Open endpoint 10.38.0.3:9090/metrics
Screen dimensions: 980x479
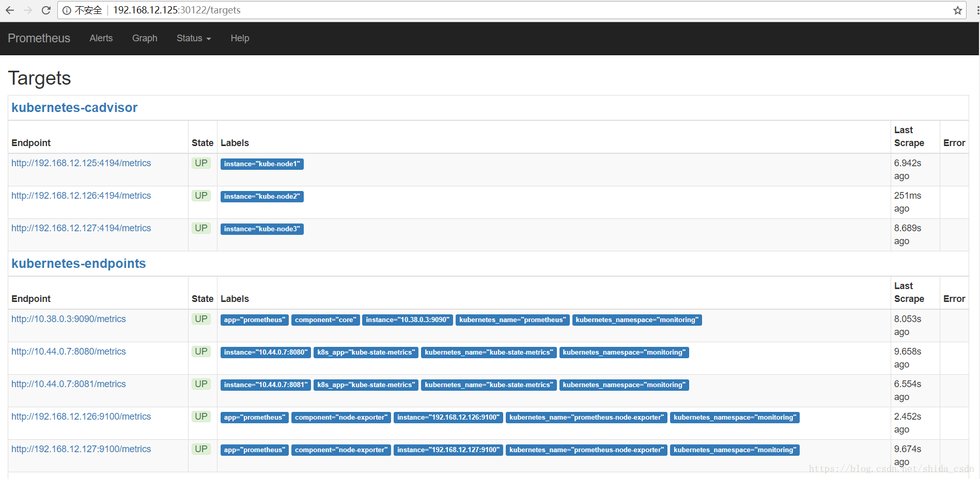pos(69,319)
